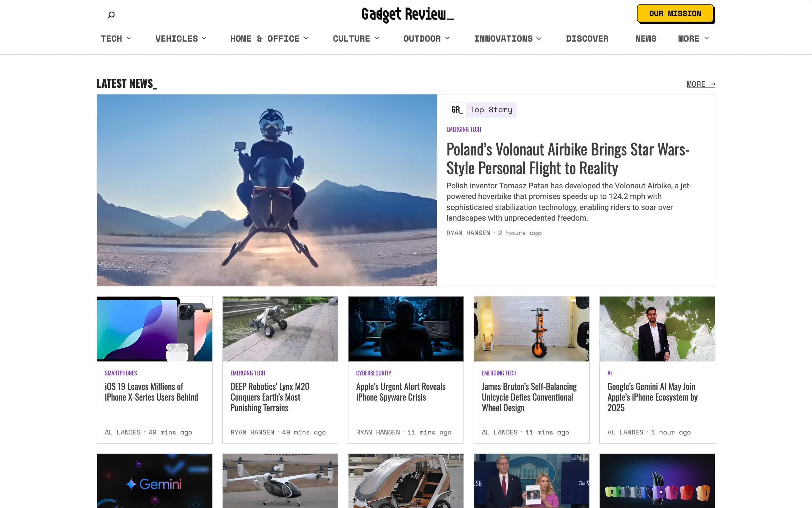
Task: Click the EMERGING TECH tag on Lynx M20 card
Action: click(x=247, y=373)
